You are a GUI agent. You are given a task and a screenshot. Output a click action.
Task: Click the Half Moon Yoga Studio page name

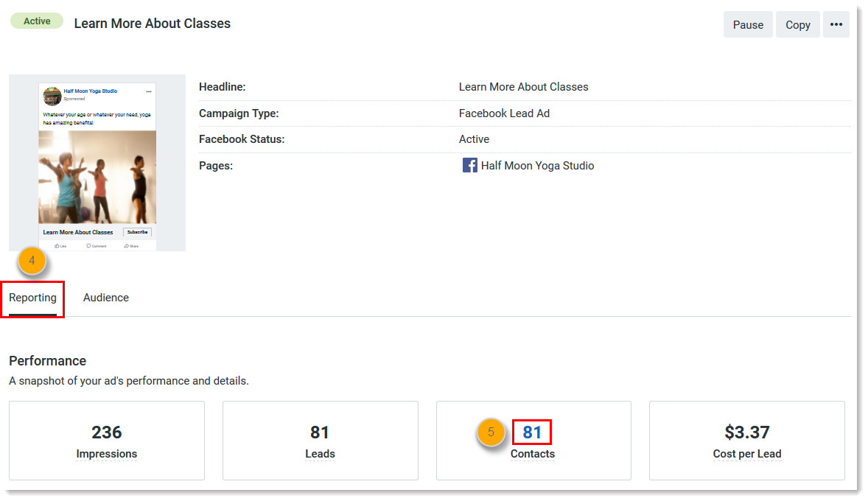click(537, 166)
